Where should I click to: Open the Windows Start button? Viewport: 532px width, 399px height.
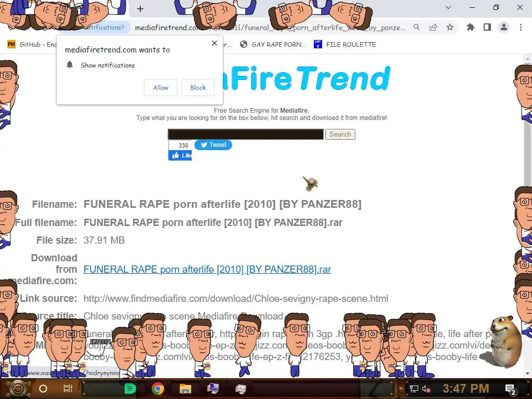click(18, 389)
